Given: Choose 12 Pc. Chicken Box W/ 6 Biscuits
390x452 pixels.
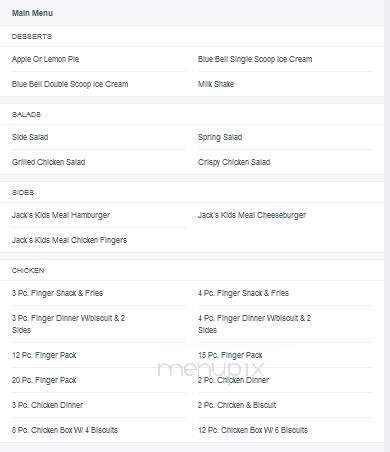Looking at the screenshot, I should point(253,430).
